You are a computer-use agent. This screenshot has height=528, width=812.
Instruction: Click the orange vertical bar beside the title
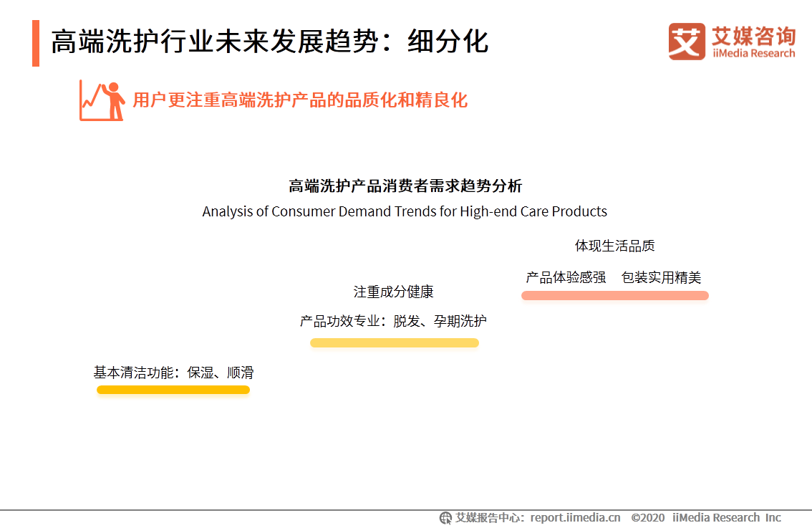pyautogui.click(x=34, y=43)
